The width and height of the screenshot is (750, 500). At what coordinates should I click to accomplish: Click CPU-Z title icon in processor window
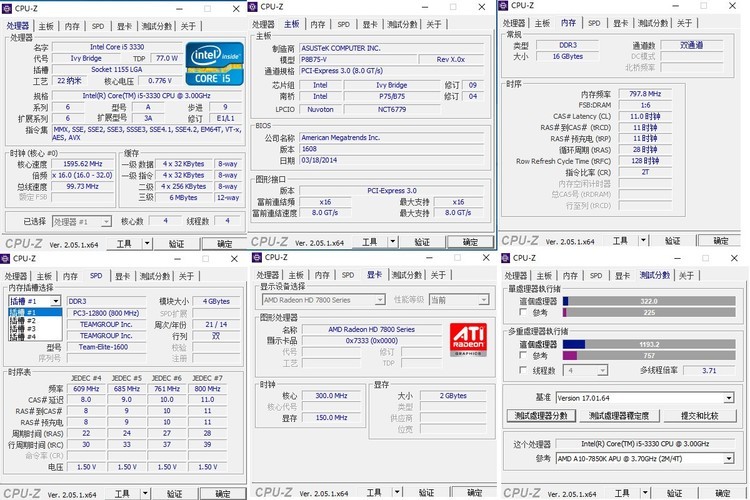7,8
